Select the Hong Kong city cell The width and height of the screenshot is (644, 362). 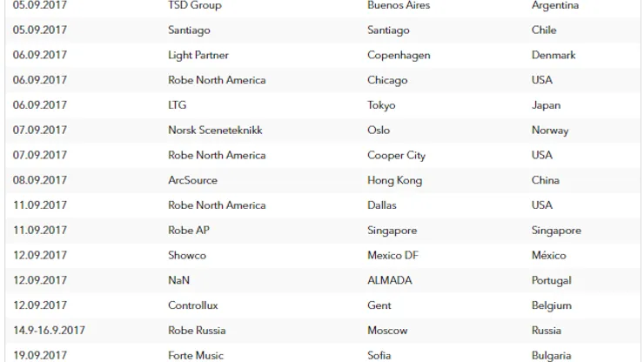pos(395,180)
